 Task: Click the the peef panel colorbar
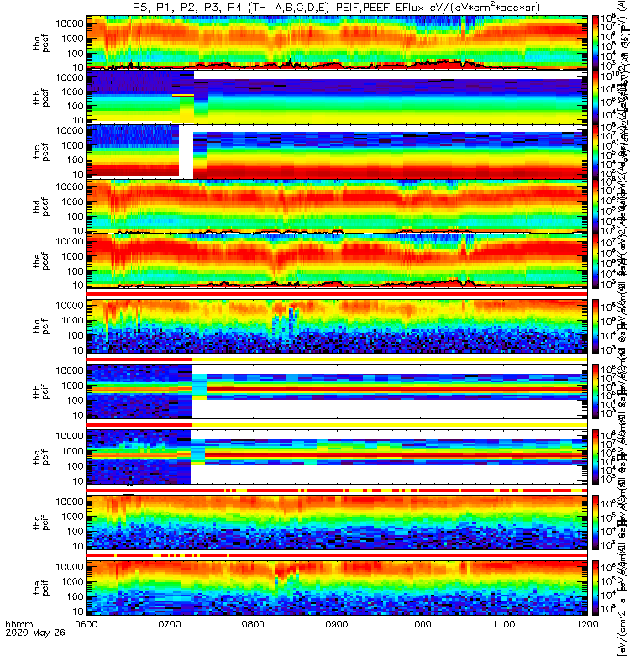click(x=596, y=260)
